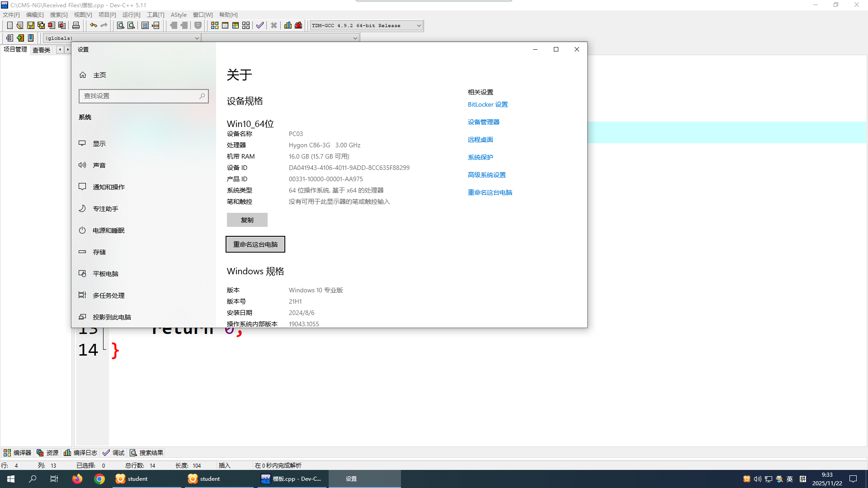Open the BitLocker 设置 link
Screen dimensions: 868x488
[x=487, y=104]
